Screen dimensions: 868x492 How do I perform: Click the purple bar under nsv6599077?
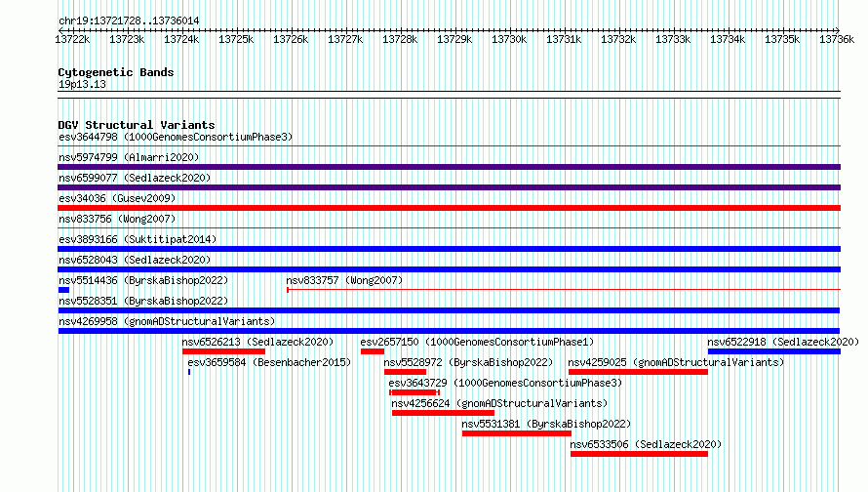point(449,187)
